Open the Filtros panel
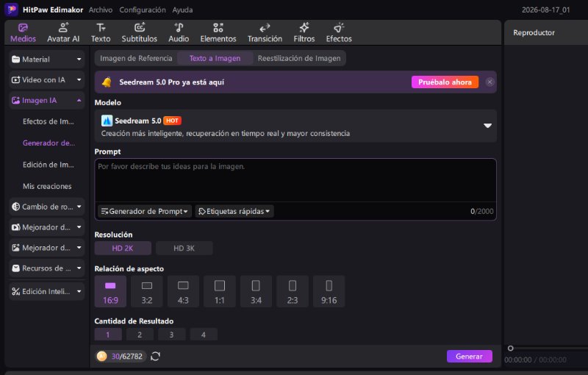This screenshot has height=375, width=588. 304,33
